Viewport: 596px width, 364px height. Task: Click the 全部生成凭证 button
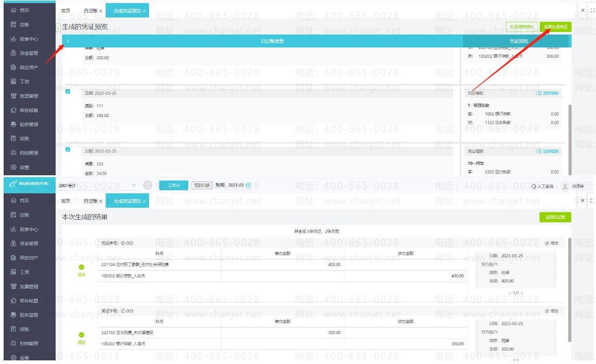(x=555, y=27)
